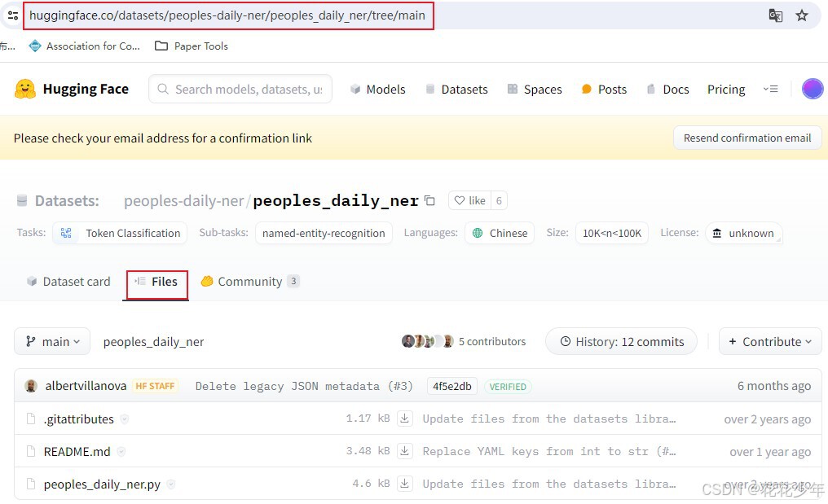Image resolution: width=828 pixels, height=504 pixels.
Task: Copy dataset name with the copy icon
Action: (430, 201)
